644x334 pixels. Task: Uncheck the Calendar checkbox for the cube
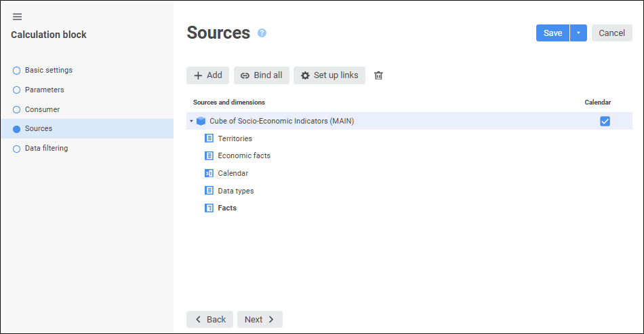point(605,122)
